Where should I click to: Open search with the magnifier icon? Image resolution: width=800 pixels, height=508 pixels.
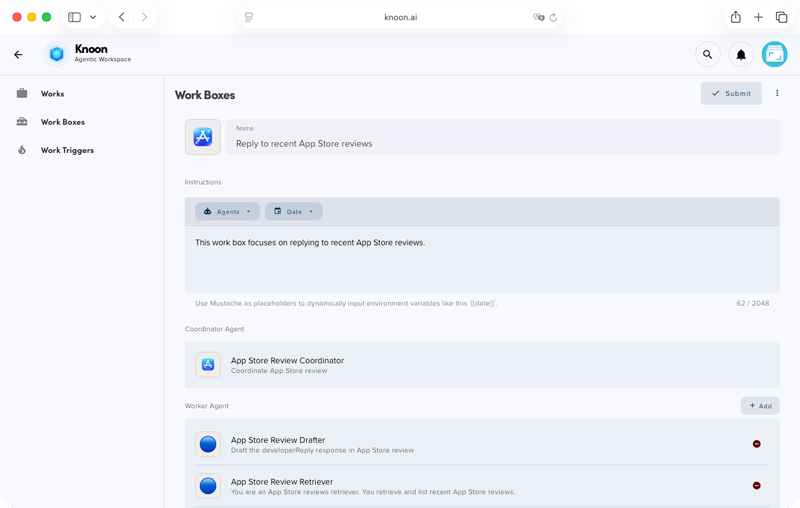coord(707,55)
